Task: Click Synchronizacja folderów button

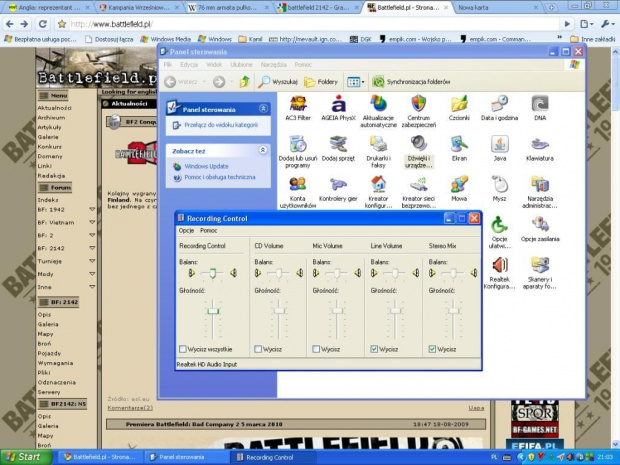Action: [411, 82]
